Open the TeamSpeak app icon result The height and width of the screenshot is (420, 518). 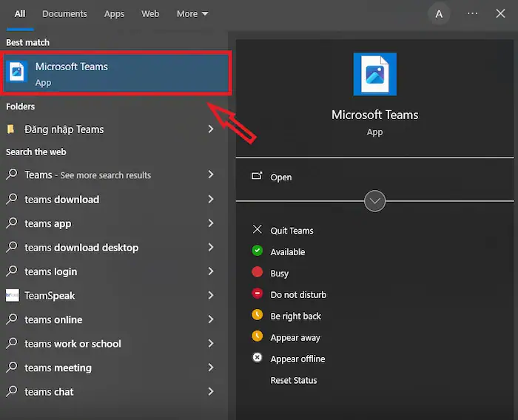(12, 296)
